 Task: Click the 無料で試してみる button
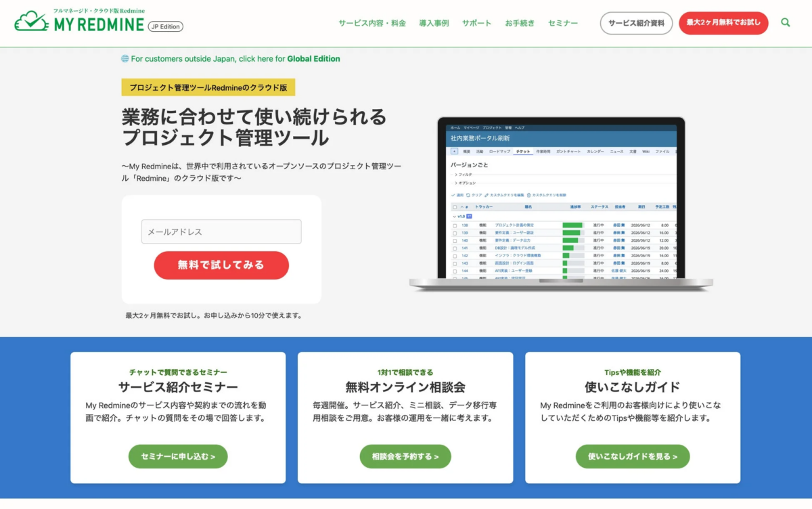click(x=221, y=265)
